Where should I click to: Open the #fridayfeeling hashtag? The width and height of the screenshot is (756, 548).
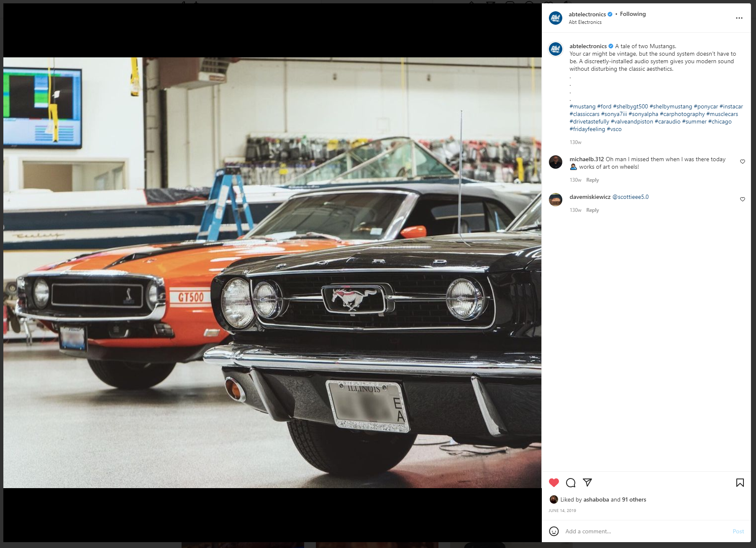587,129
